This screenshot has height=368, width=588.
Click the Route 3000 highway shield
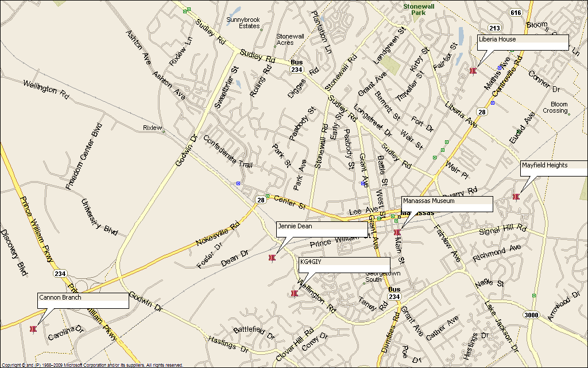531,315
